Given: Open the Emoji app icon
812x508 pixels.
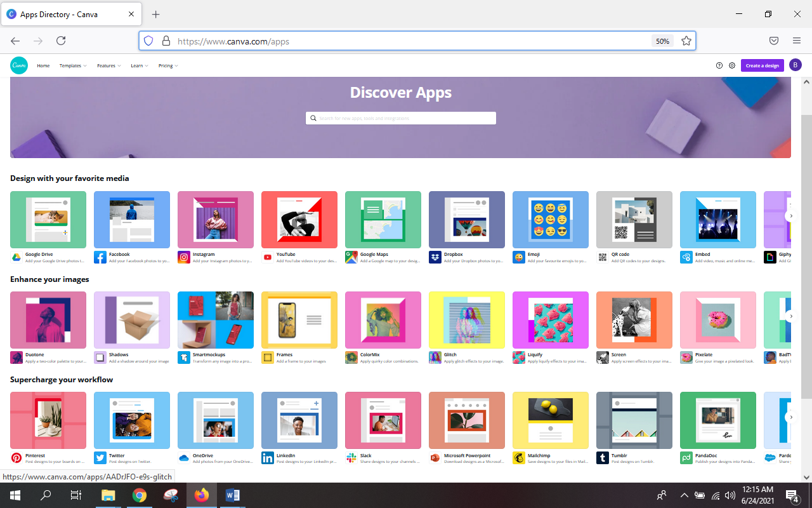Looking at the screenshot, I should (x=519, y=257).
